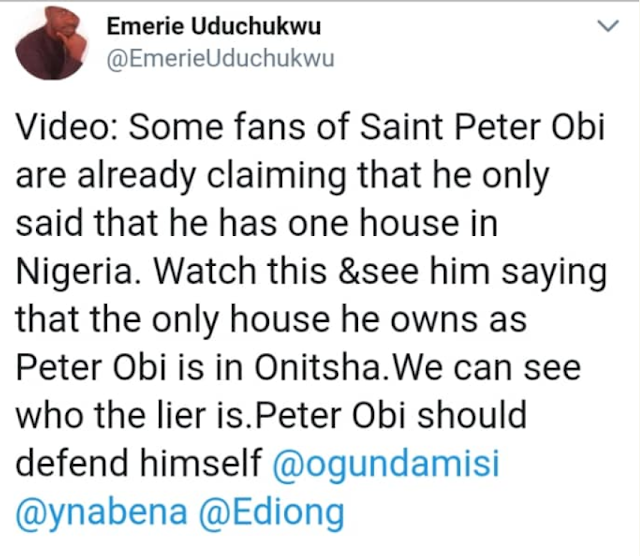Click the word "Onitsha" in the tweet
Image resolution: width=640 pixels, height=556 pixels.
[317, 368]
